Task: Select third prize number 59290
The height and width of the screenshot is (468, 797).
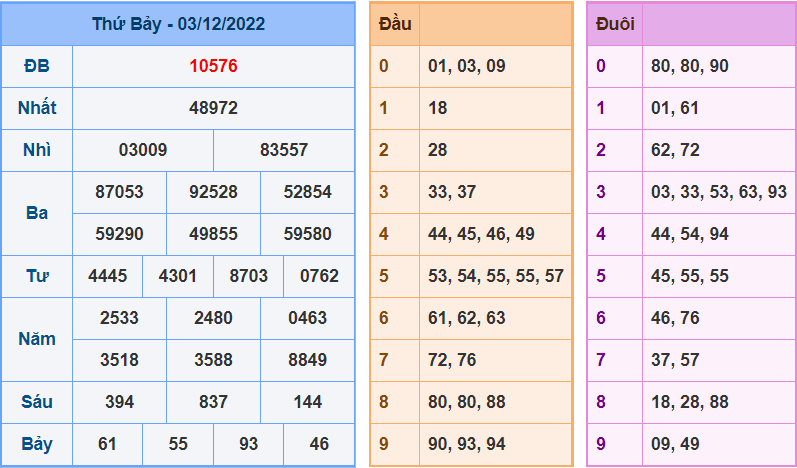Action: [x=119, y=234]
